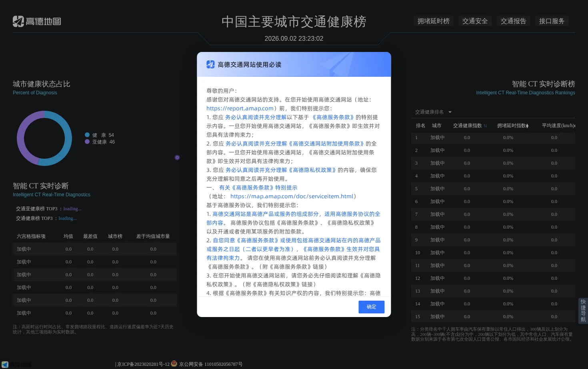Screen dimensions: 588x369
Task: Click sort arrows next to 交通健康指数
Action: tap(485, 126)
